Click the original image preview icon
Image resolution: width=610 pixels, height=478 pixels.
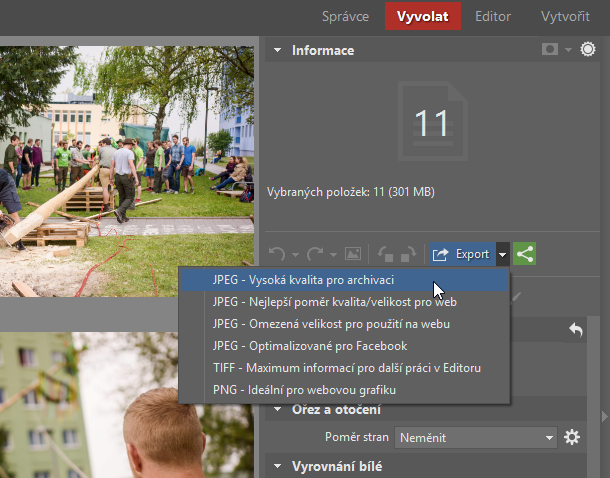click(353, 254)
